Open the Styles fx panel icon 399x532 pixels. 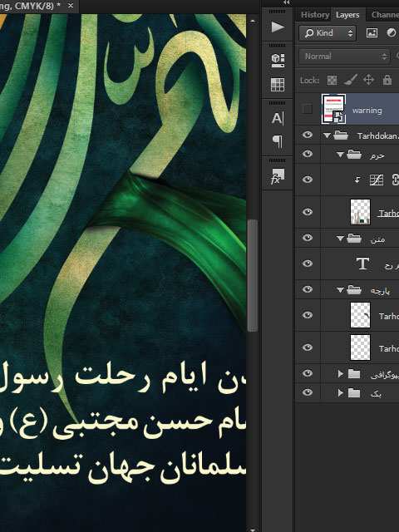coord(278,176)
